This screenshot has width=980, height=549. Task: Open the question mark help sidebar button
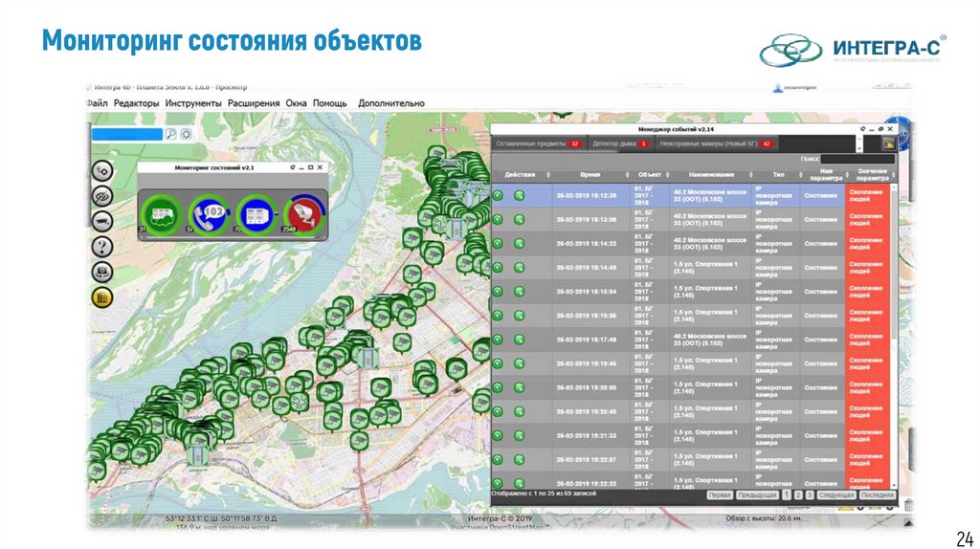click(x=102, y=247)
